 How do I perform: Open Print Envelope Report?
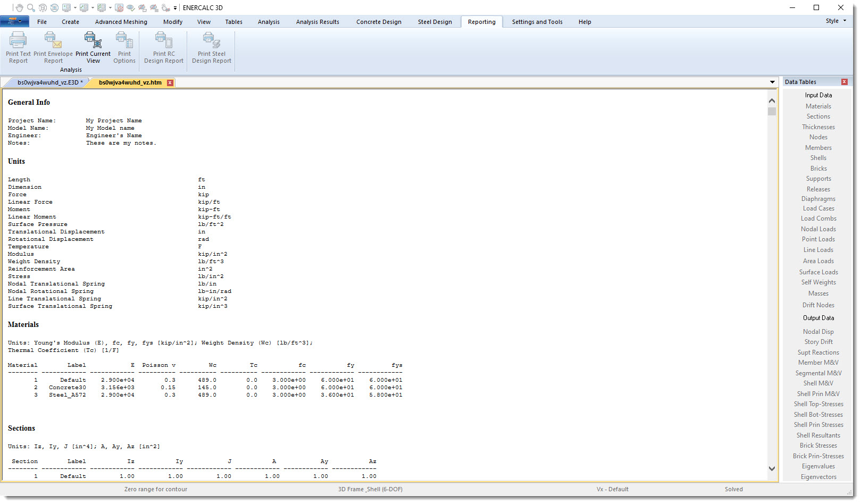pyautogui.click(x=53, y=48)
